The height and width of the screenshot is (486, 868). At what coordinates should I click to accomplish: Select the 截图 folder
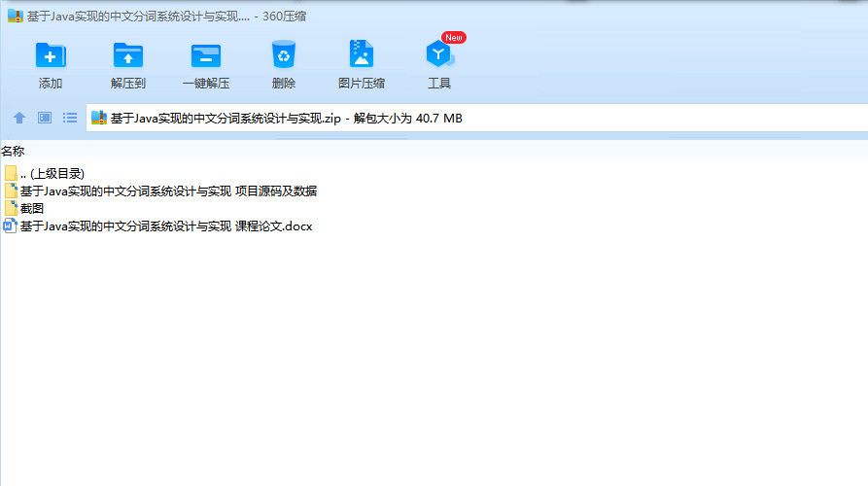(23, 209)
